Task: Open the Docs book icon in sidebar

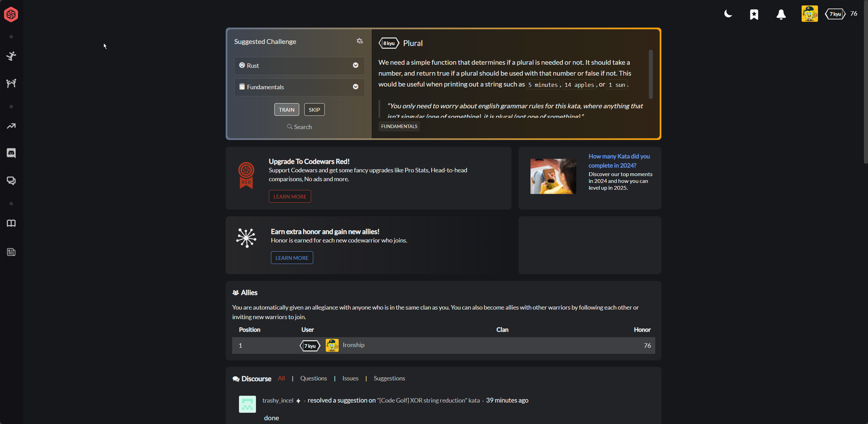Action: click(11, 223)
